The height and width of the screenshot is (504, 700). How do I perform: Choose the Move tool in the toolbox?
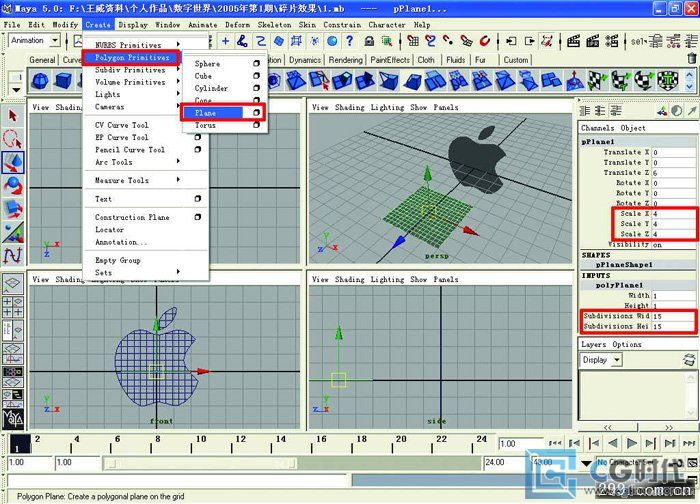(x=13, y=162)
